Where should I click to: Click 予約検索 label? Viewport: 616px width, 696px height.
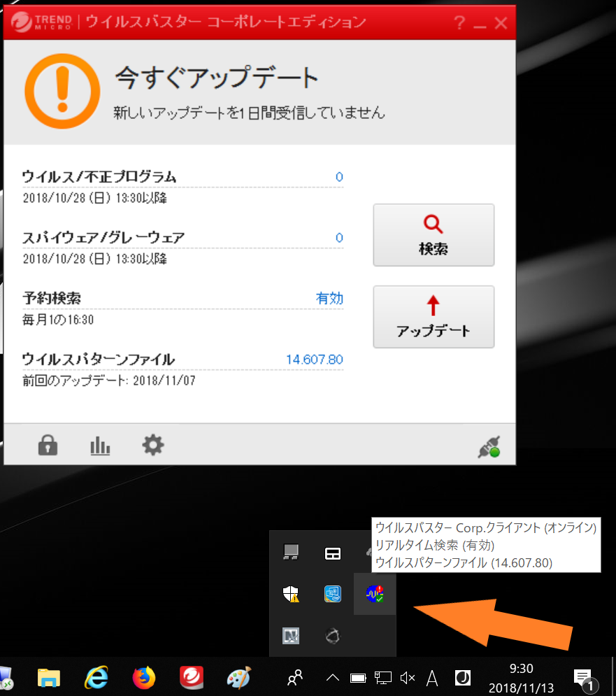click(x=52, y=298)
